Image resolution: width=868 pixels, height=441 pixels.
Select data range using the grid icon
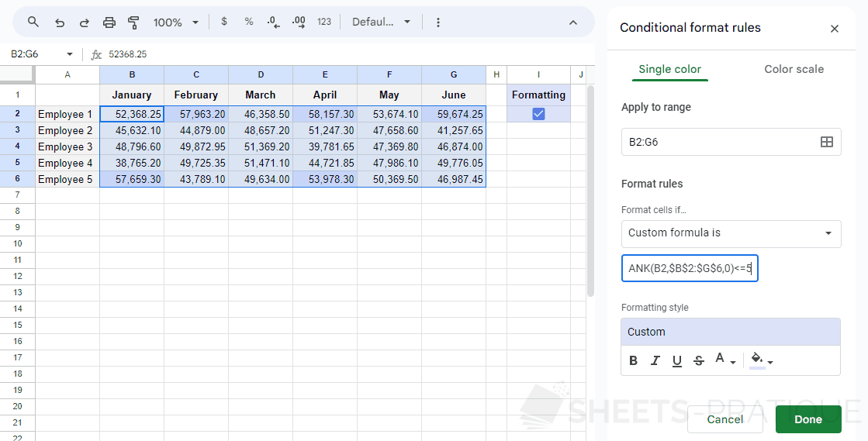826,142
